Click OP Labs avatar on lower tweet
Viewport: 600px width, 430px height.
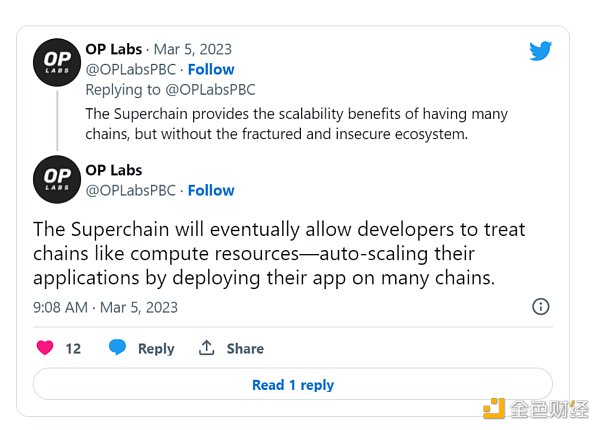[57, 180]
